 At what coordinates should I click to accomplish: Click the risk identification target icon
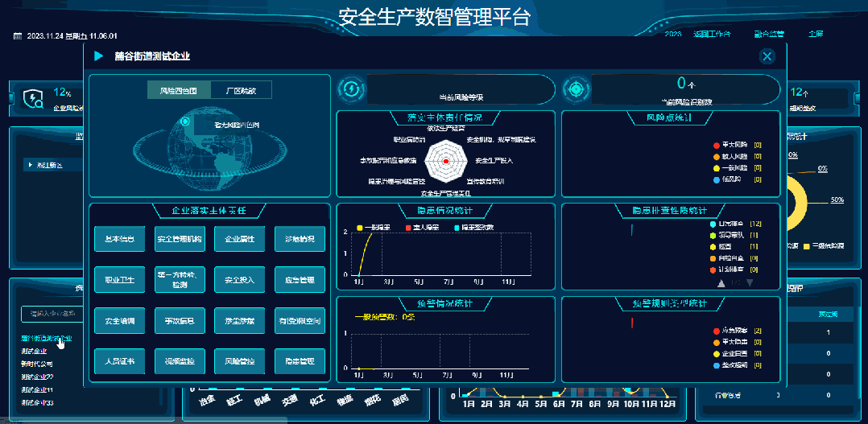(x=576, y=89)
